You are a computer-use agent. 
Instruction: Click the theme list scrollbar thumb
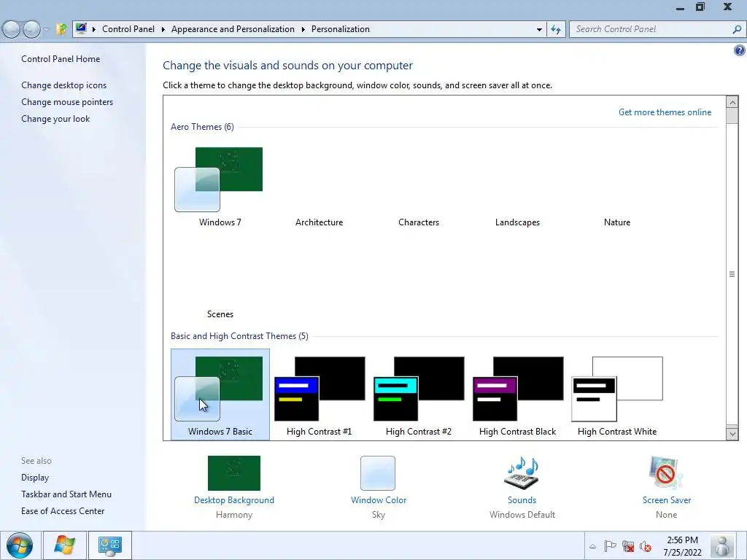[x=732, y=116]
